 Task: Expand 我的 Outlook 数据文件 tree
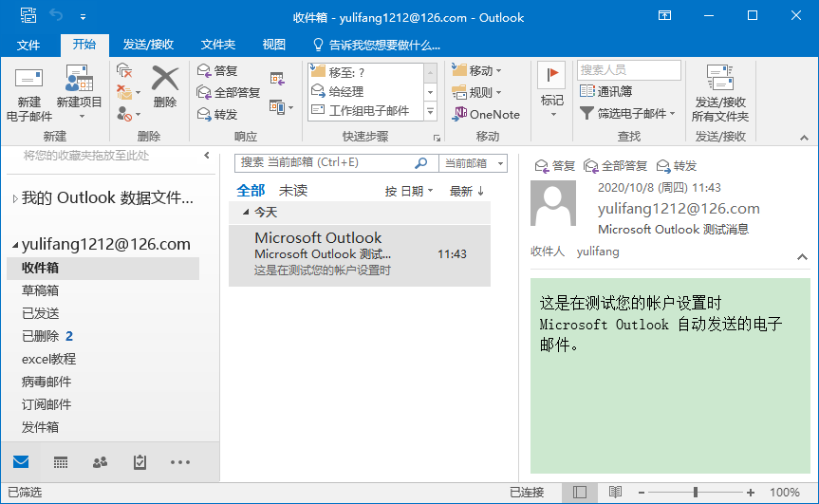(14, 198)
